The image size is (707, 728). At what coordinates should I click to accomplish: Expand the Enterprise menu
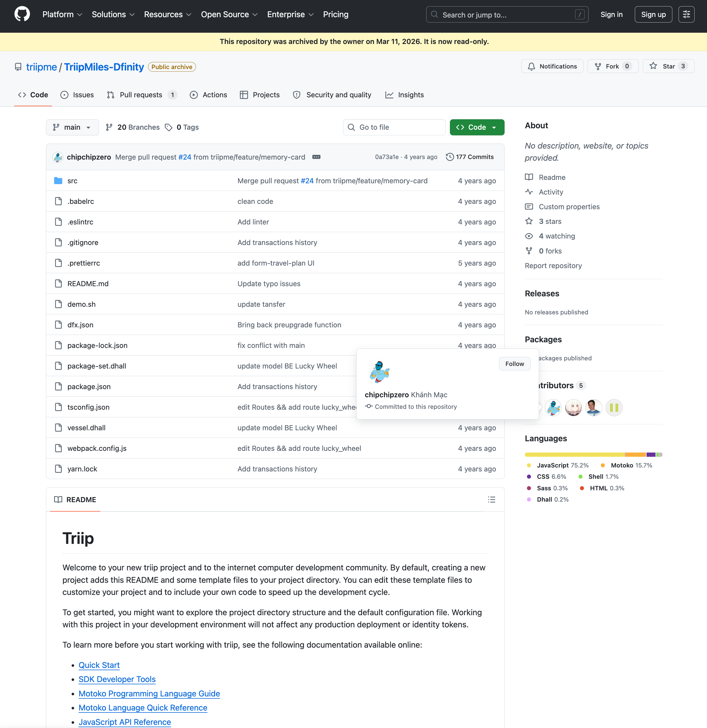pos(290,14)
